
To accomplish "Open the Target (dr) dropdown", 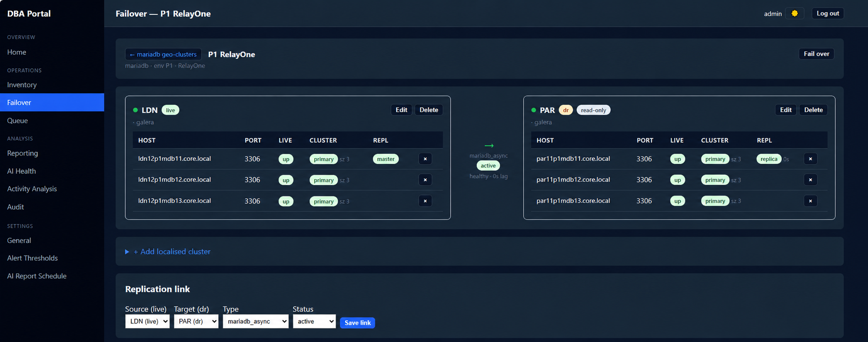I will [x=196, y=322].
